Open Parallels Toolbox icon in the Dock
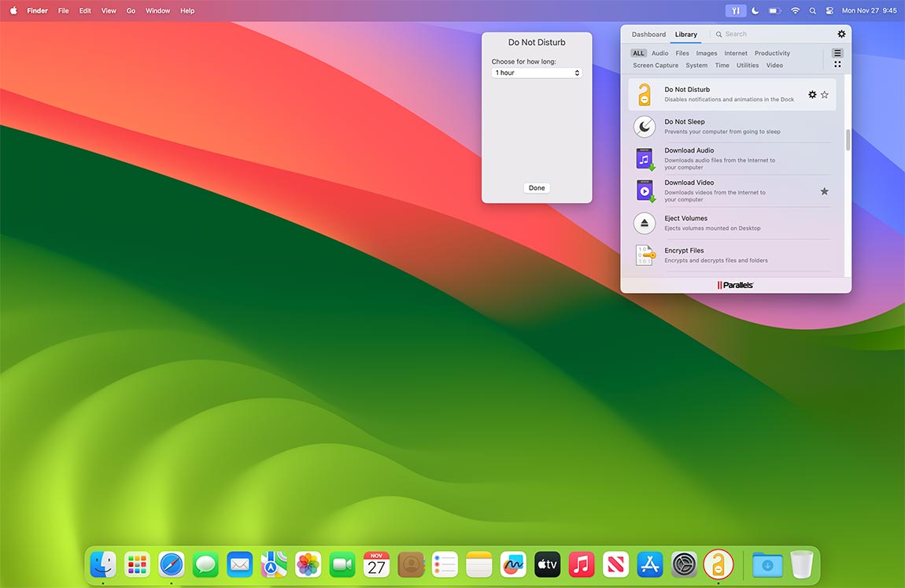The width and height of the screenshot is (905, 588). point(718,564)
